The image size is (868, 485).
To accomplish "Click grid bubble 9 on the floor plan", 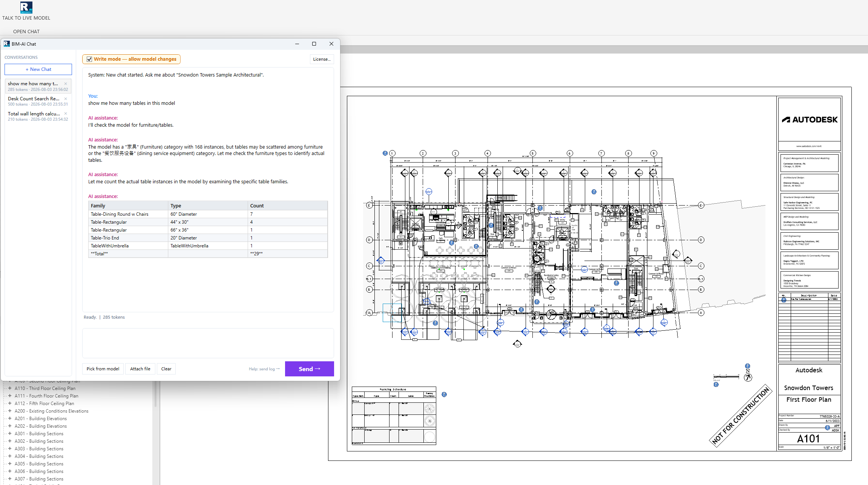I will 653,153.
